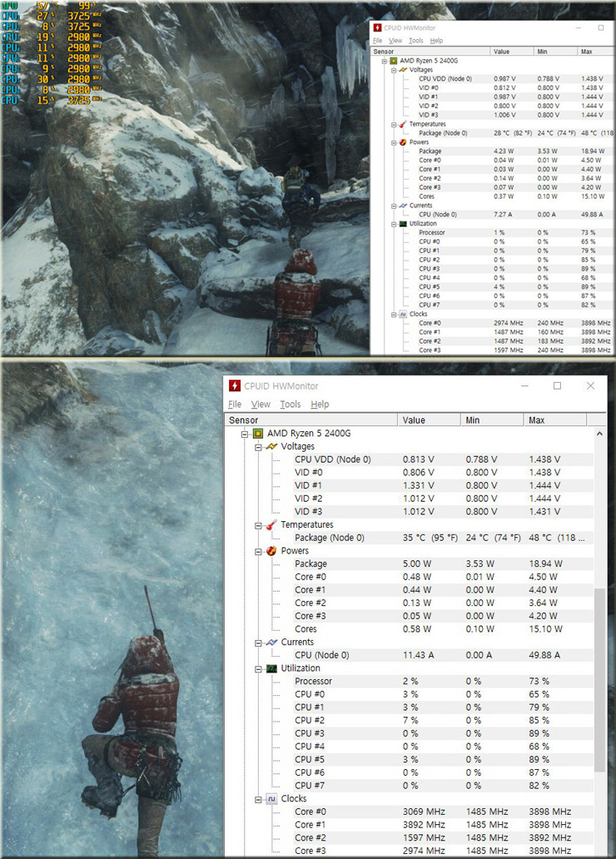Viewport: 616px width, 859px height.
Task: Click the Currents wave icon in the large window
Action: pyautogui.click(x=271, y=642)
